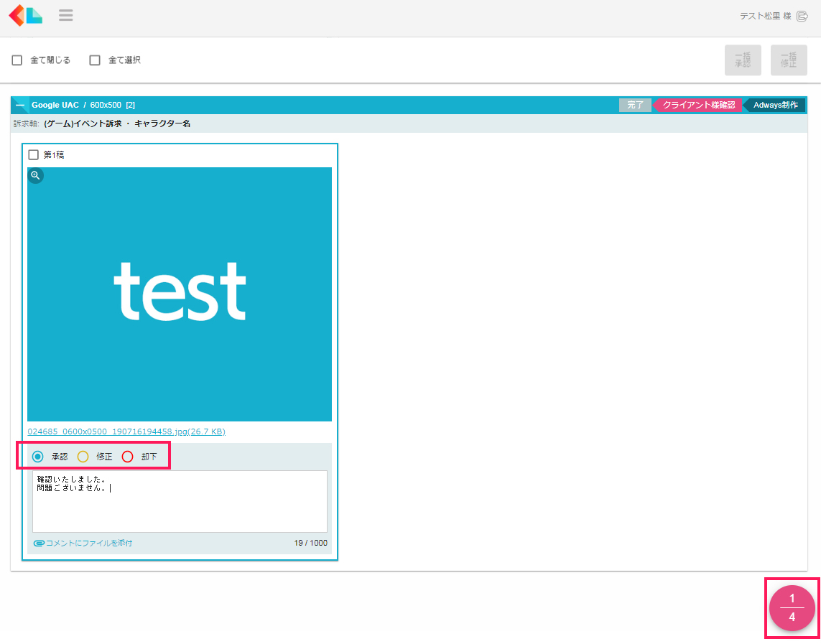The height and width of the screenshot is (644, 821).
Task: Choose the 修正 radio option
Action: coord(83,457)
